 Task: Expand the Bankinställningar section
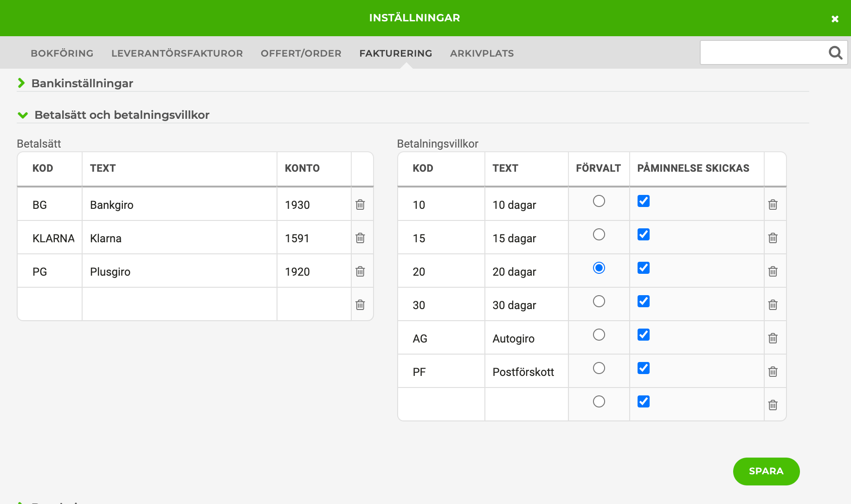[82, 84]
